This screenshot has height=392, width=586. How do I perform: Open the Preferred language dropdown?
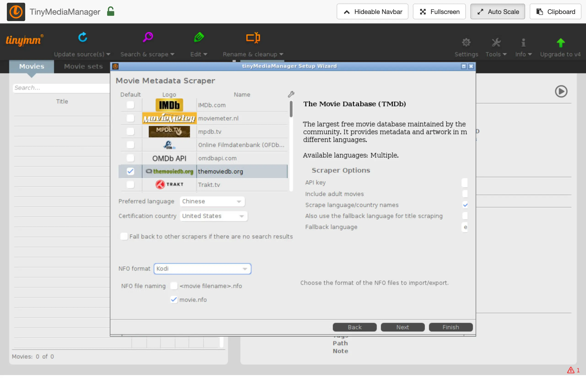pyautogui.click(x=212, y=201)
